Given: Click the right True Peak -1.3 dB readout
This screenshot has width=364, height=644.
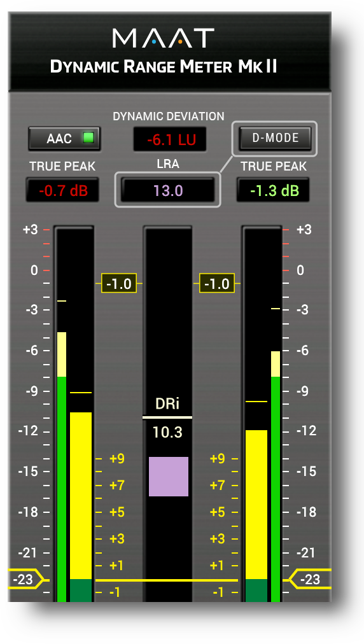Looking at the screenshot, I should (x=273, y=190).
